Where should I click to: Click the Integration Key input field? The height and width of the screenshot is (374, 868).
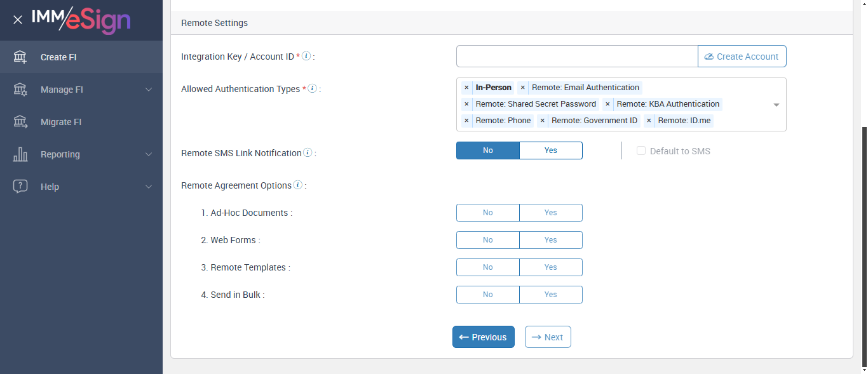576,57
